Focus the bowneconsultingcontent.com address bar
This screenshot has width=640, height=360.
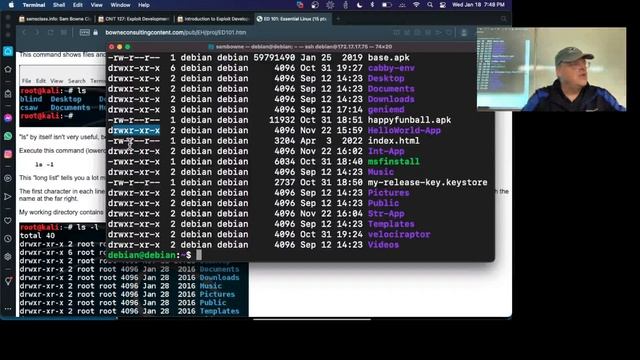(x=176, y=32)
